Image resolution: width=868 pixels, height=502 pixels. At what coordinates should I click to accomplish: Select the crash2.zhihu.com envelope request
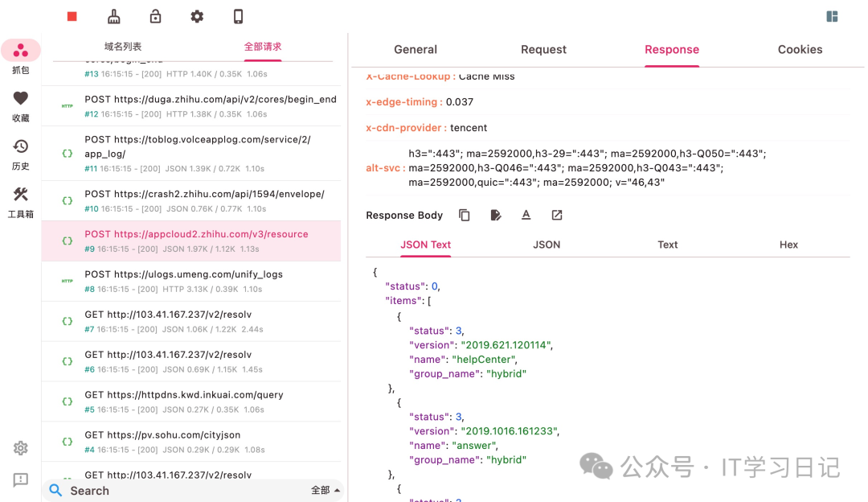click(x=191, y=200)
